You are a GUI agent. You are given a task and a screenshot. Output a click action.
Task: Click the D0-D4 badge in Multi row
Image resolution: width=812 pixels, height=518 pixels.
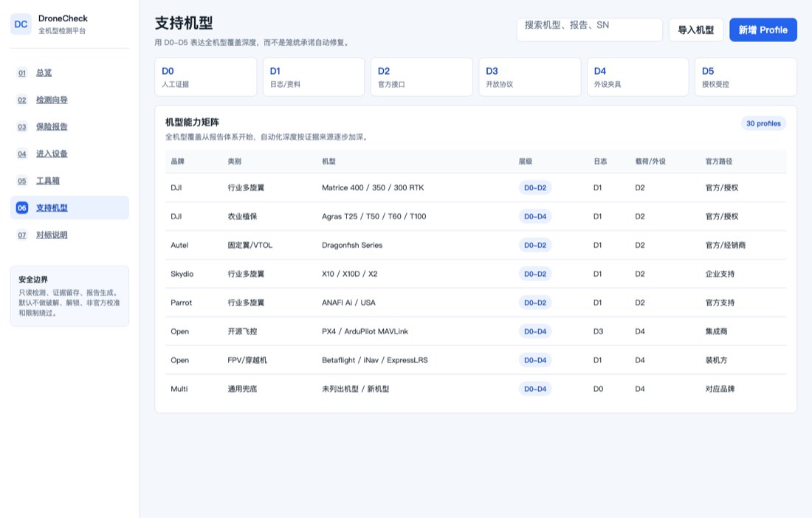tap(535, 389)
